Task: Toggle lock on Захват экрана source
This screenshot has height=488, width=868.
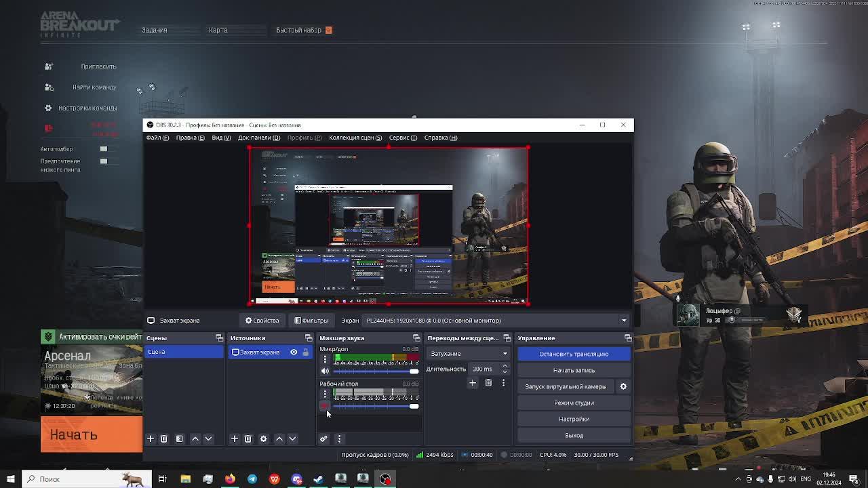Action: (x=305, y=352)
